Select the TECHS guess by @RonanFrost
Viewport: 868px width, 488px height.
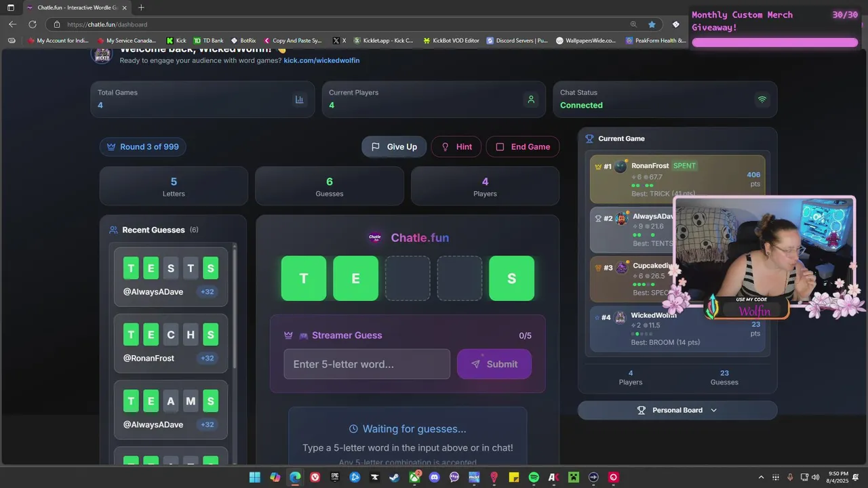[171, 343]
